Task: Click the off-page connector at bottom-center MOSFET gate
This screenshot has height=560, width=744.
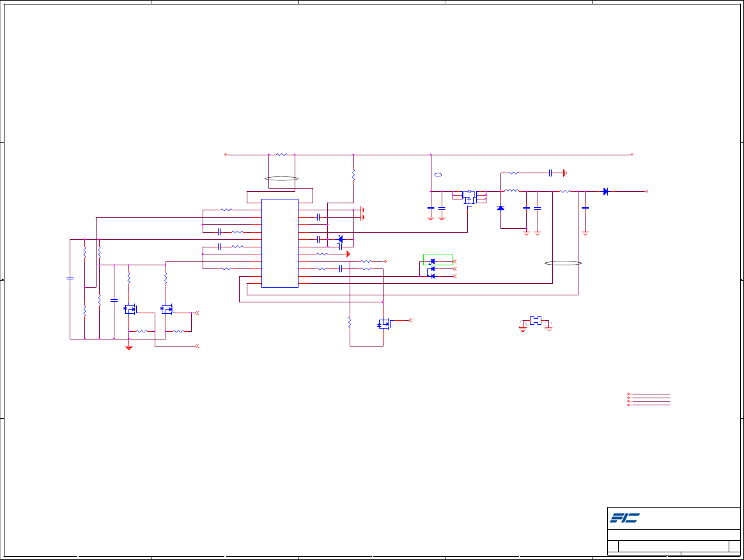Action: tap(410, 320)
